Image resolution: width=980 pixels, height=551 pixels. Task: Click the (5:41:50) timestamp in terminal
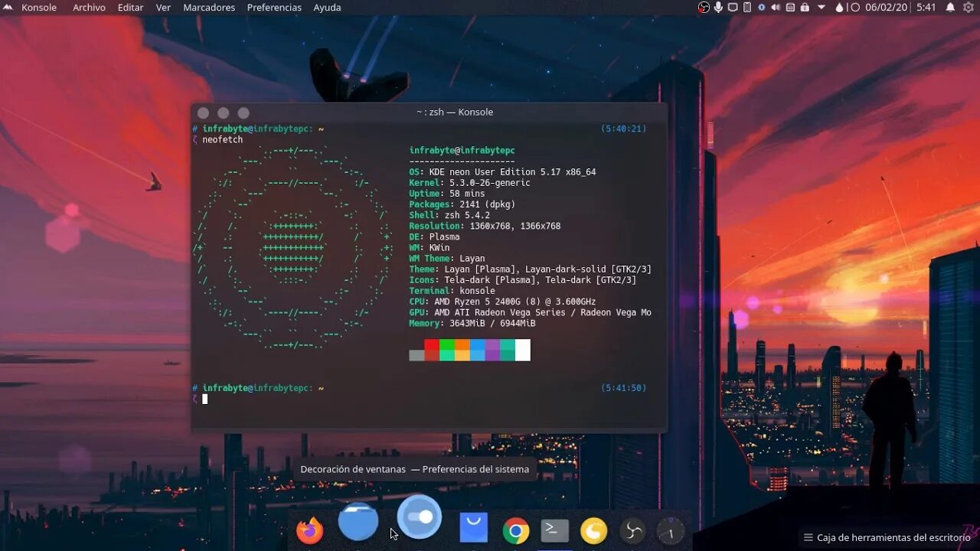624,388
